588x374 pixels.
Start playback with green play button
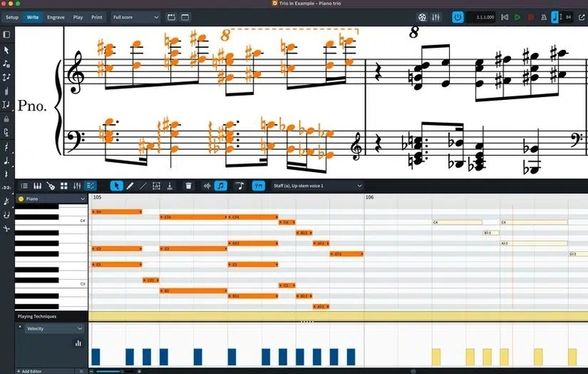(517, 17)
